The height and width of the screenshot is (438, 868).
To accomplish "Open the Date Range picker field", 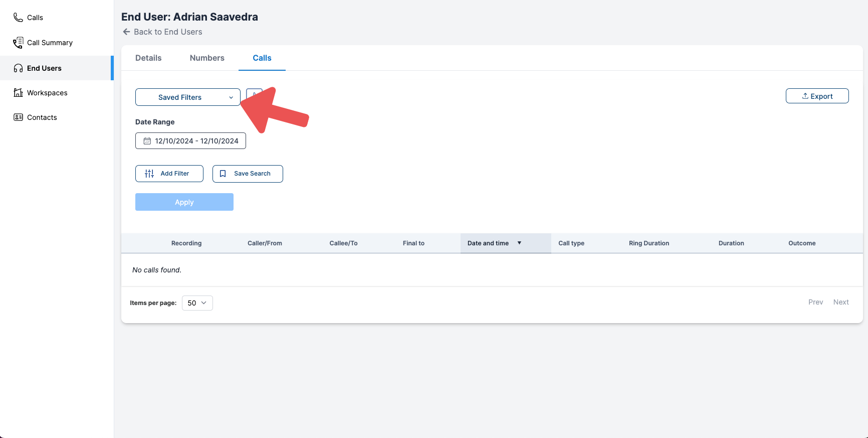I will [190, 141].
